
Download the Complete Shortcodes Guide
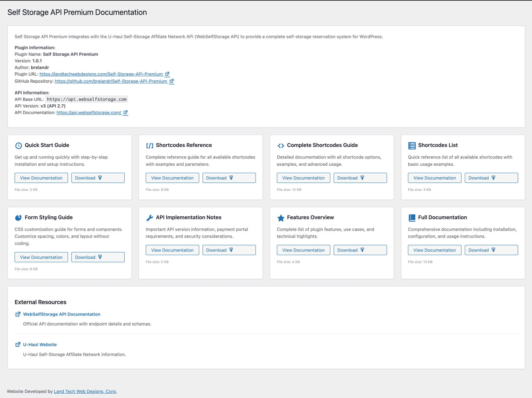click(x=360, y=178)
